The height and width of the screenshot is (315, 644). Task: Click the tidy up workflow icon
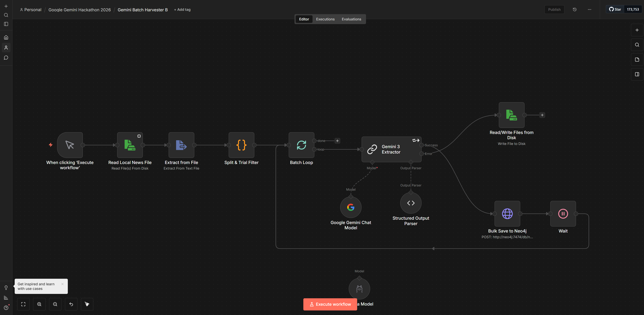(87, 304)
